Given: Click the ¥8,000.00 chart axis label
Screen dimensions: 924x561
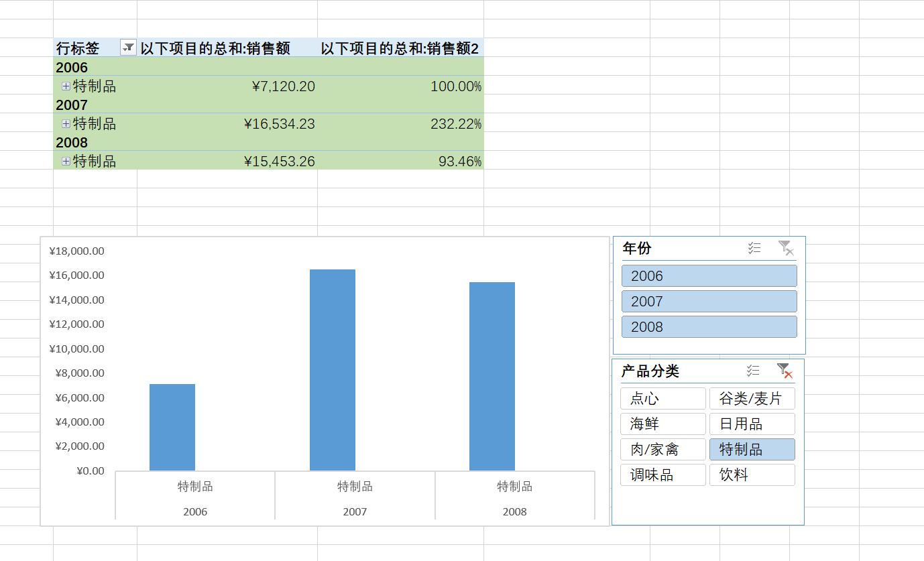Looking at the screenshot, I should coord(80,373).
